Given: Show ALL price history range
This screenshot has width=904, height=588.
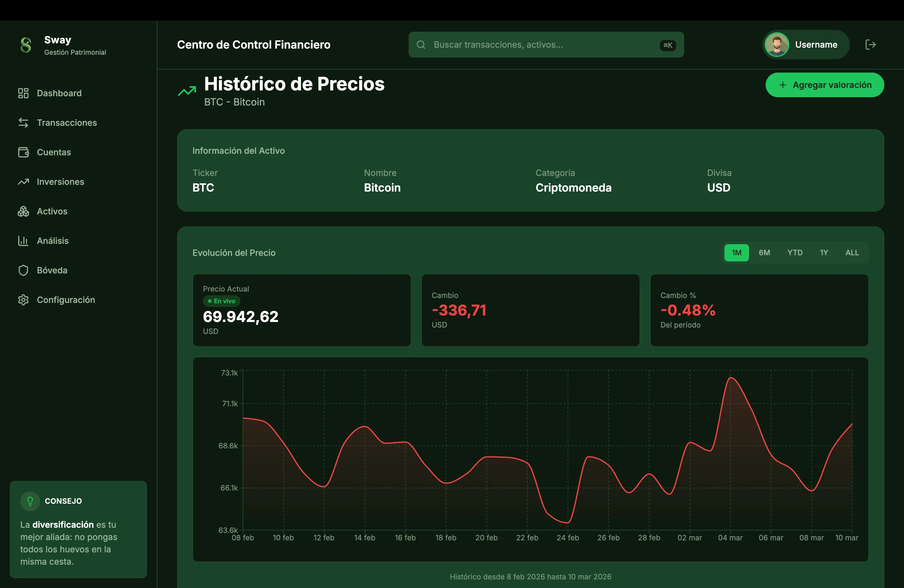Looking at the screenshot, I should point(852,252).
